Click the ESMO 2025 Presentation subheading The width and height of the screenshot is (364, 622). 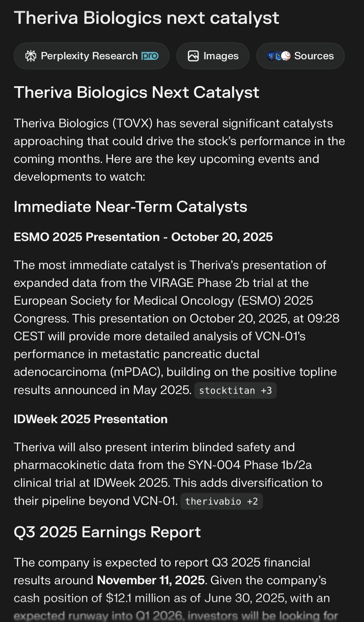click(x=143, y=237)
